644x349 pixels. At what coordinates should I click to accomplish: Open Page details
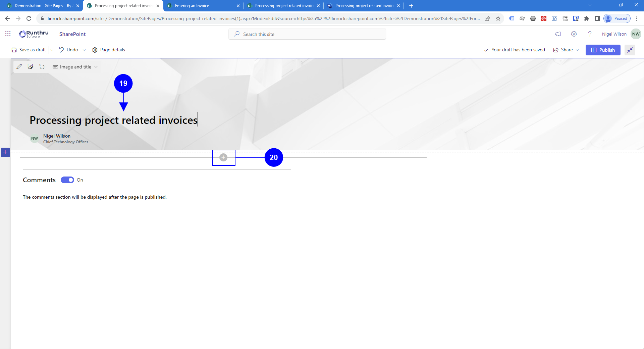point(109,50)
